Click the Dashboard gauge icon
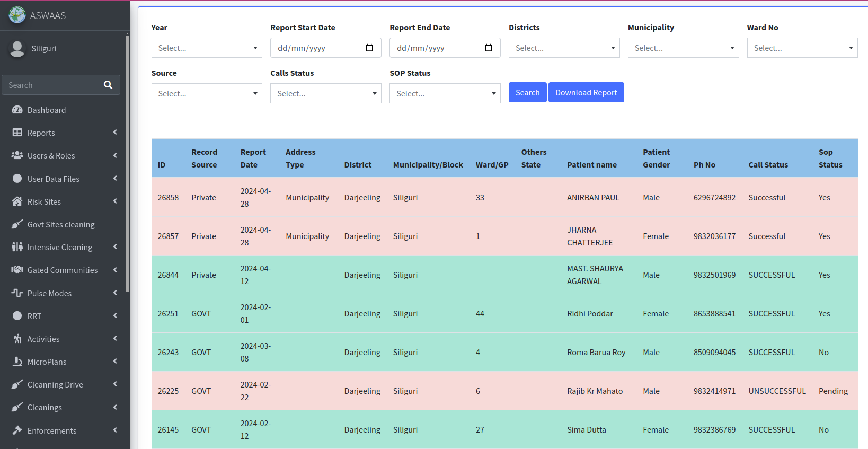Viewport: 868px width, 449px height. pyautogui.click(x=17, y=110)
